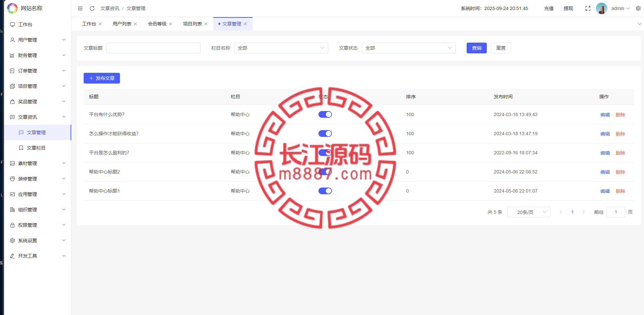Toggle status for 怎么操作才能获得收益?
This screenshot has height=315, width=644.
[x=325, y=134]
